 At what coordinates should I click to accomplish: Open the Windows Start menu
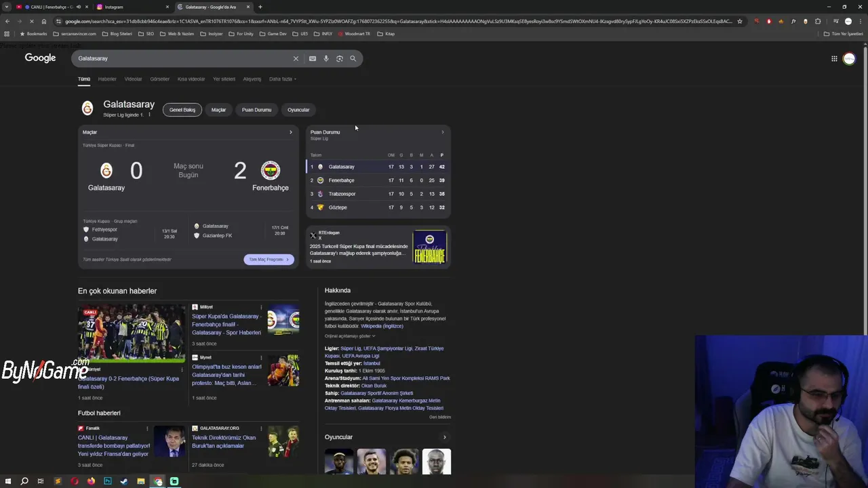tap(8, 481)
